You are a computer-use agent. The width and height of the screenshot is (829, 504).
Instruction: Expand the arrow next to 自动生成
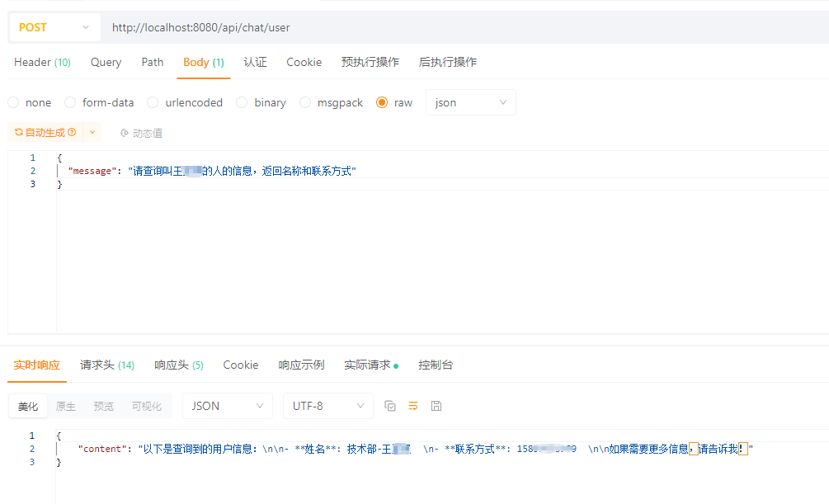(x=91, y=132)
